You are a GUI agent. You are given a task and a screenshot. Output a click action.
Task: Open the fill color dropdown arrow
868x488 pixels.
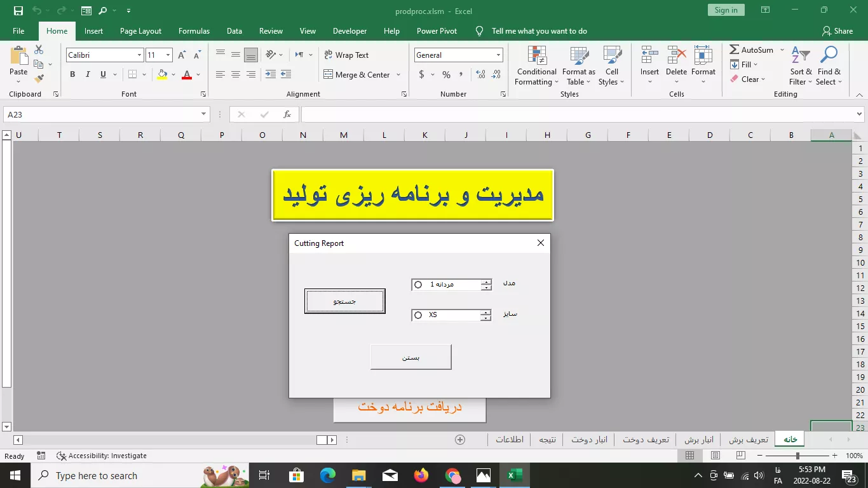click(x=173, y=75)
